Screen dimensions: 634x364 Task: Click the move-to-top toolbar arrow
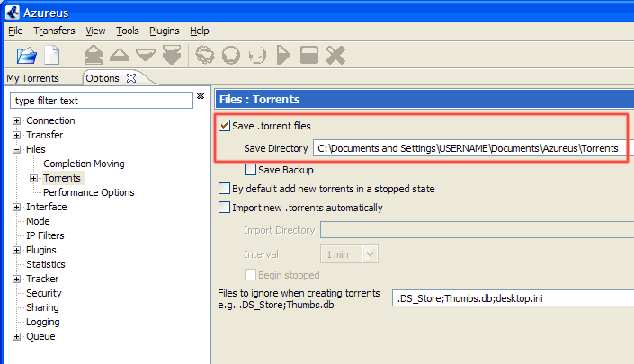[x=94, y=55]
